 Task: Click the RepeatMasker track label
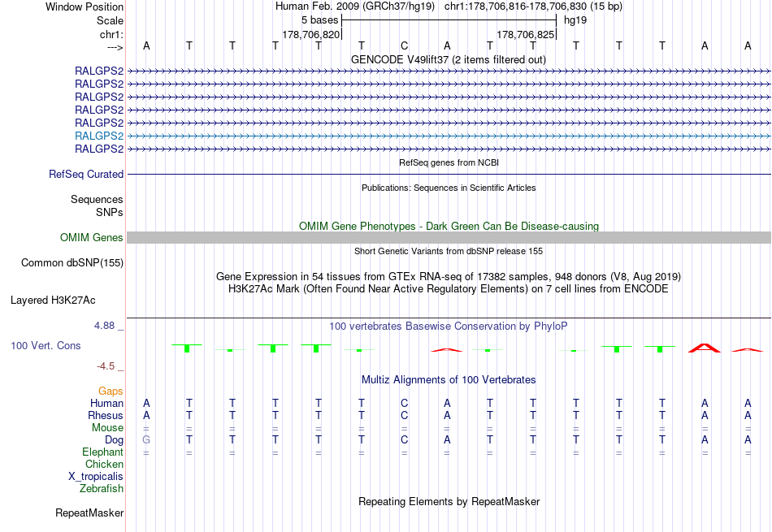89,513
